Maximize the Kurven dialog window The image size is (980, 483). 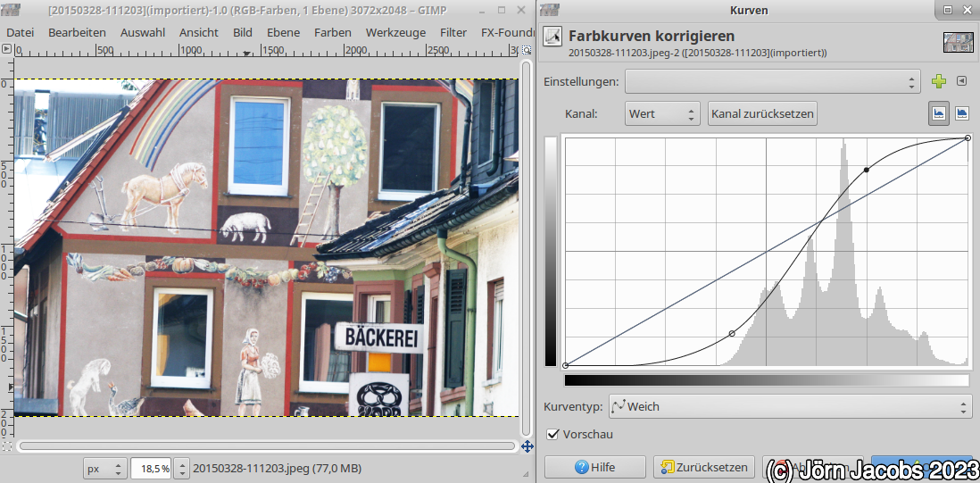coord(947,10)
